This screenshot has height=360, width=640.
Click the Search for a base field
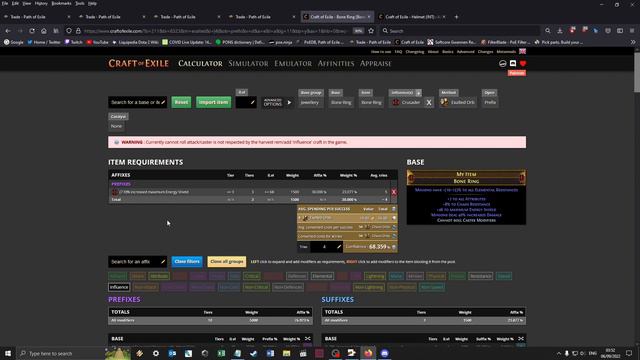click(137, 102)
